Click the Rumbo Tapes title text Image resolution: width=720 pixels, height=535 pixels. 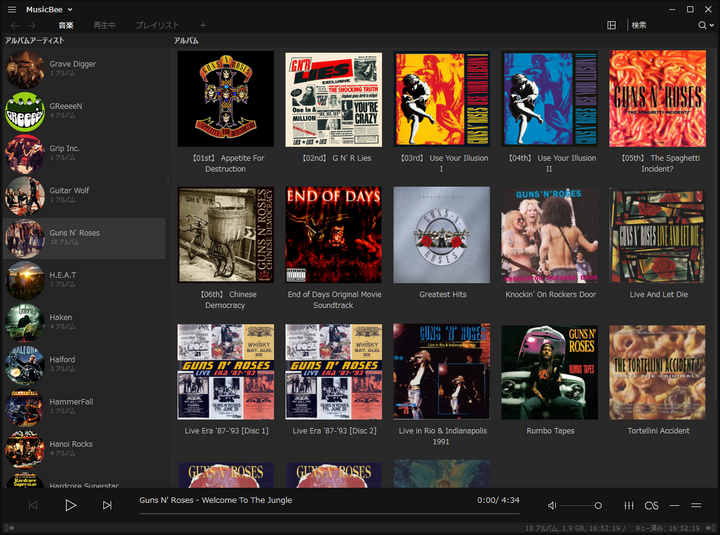[x=550, y=431]
